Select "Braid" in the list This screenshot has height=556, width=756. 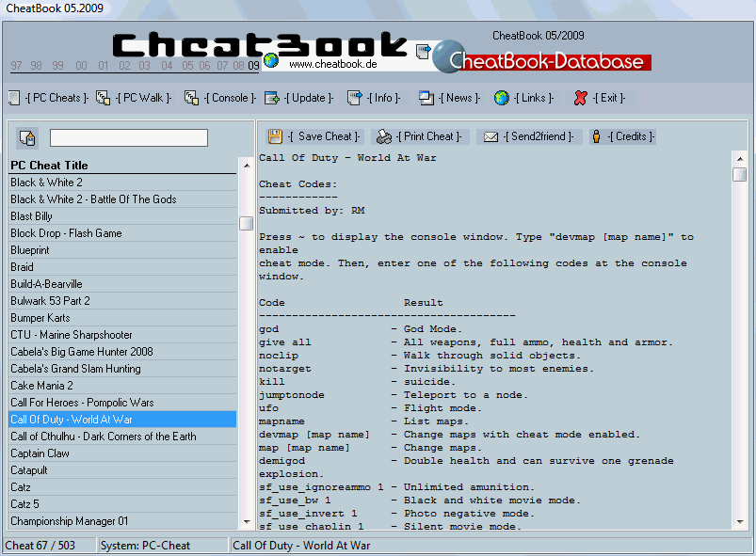(x=123, y=267)
